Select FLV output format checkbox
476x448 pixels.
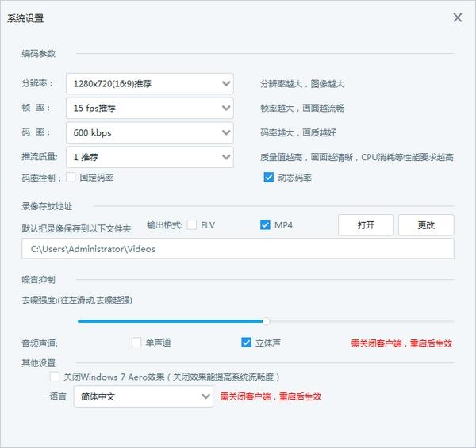point(192,225)
